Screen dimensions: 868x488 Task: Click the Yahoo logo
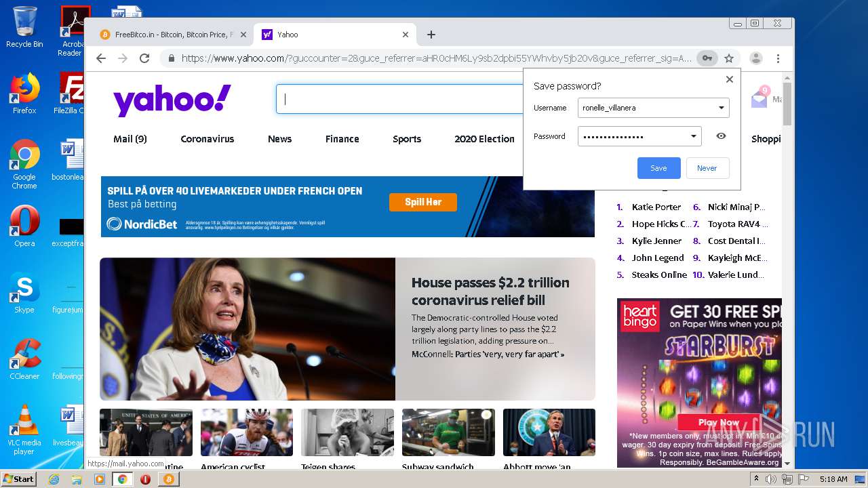pos(172,100)
